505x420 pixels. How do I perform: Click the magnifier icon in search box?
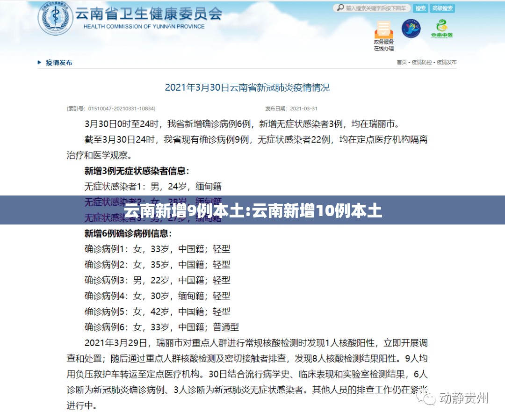click(x=340, y=8)
